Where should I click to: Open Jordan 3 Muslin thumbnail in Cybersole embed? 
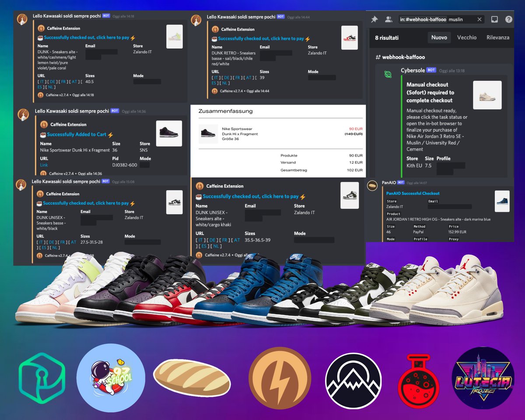point(487,95)
